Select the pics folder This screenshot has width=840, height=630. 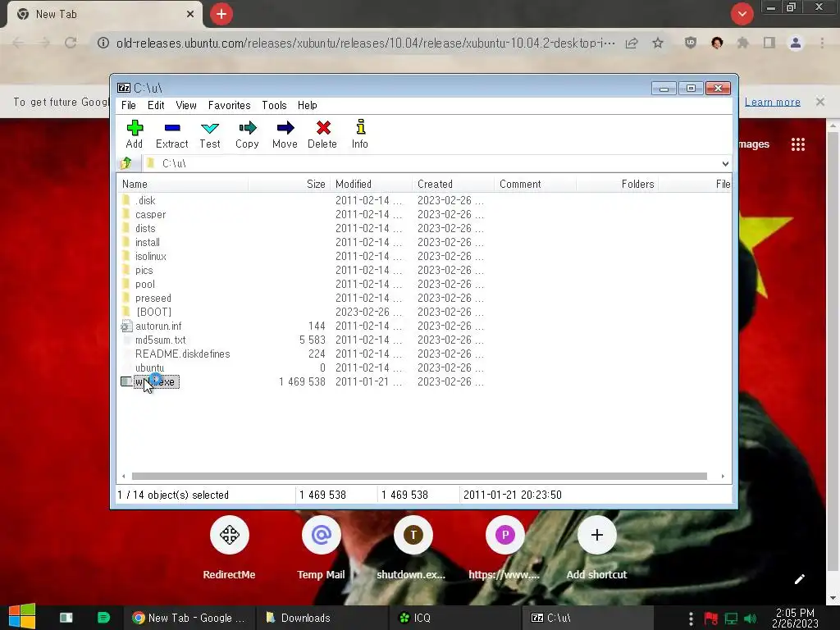(x=144, y=270)
